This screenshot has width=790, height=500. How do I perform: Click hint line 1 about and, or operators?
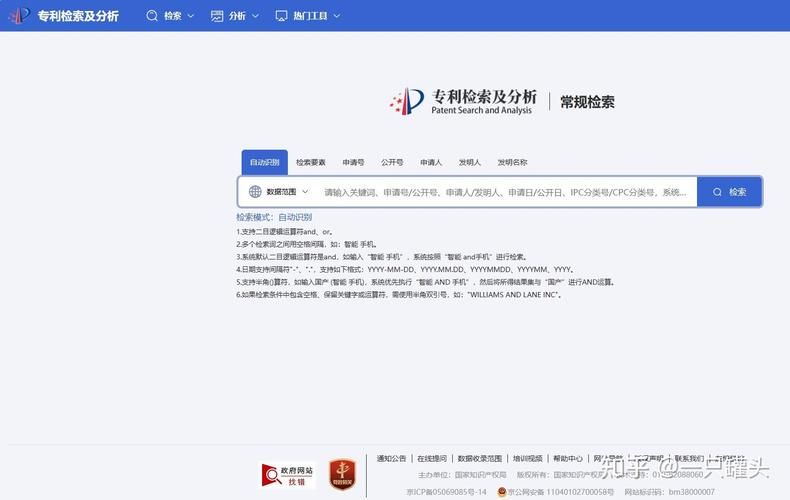[285, 232]
